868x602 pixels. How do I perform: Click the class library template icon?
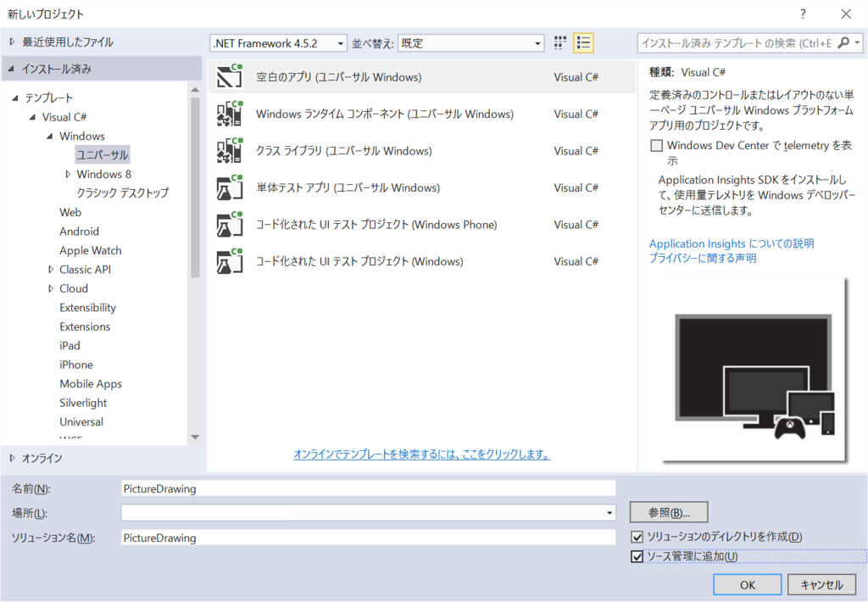230,151
